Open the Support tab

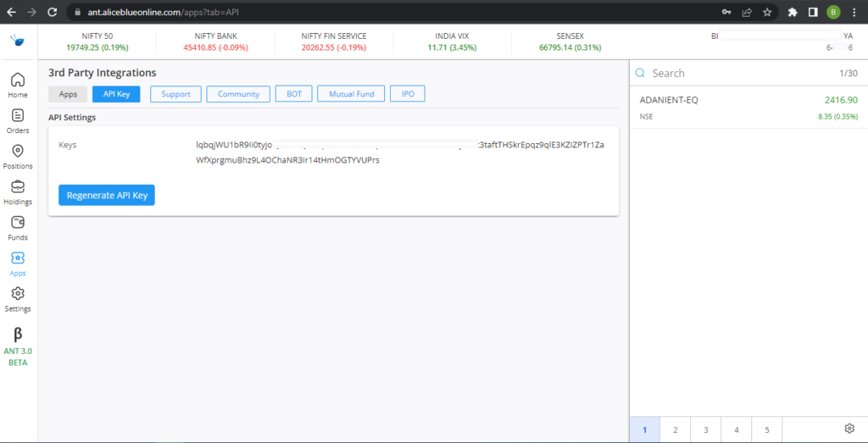[176, 94]
